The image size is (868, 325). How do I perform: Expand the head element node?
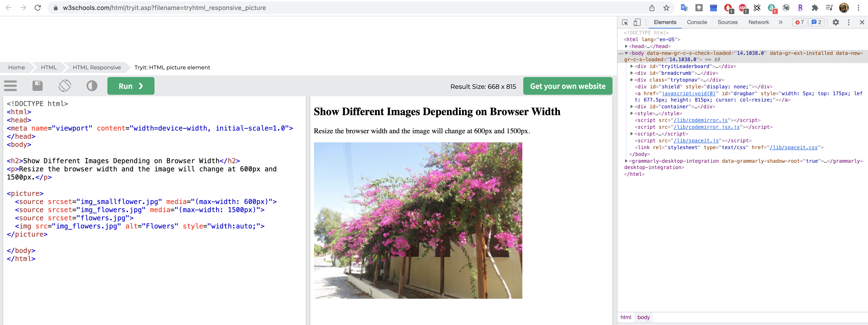click(x=626, y=46)
